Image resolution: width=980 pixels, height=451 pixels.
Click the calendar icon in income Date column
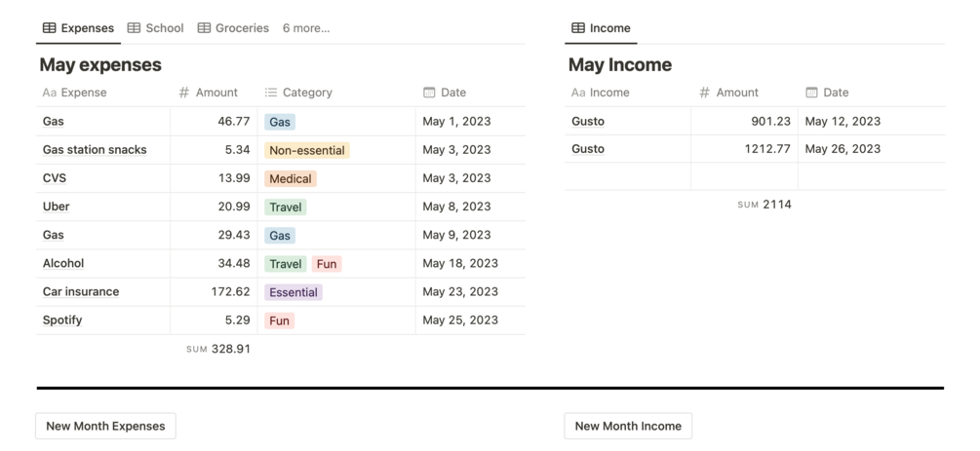point(811,93)
